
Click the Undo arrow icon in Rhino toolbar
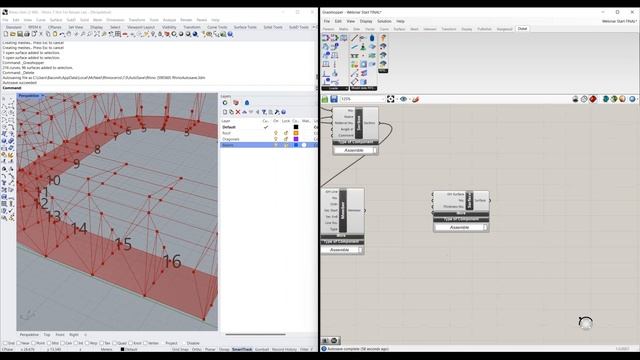pos(62,34)
